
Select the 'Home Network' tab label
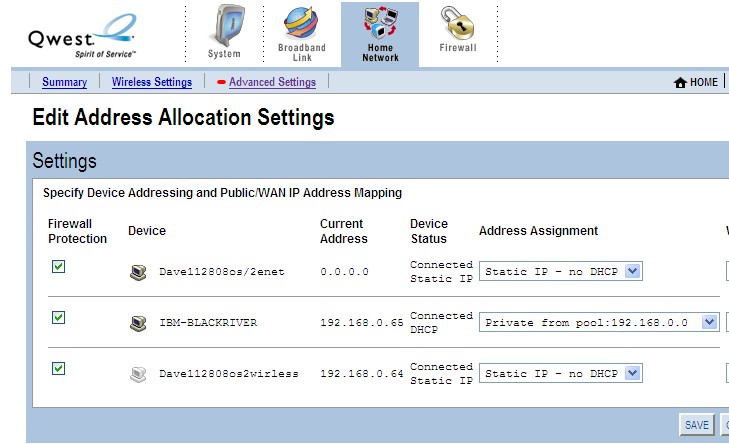(x=380, y=53)
